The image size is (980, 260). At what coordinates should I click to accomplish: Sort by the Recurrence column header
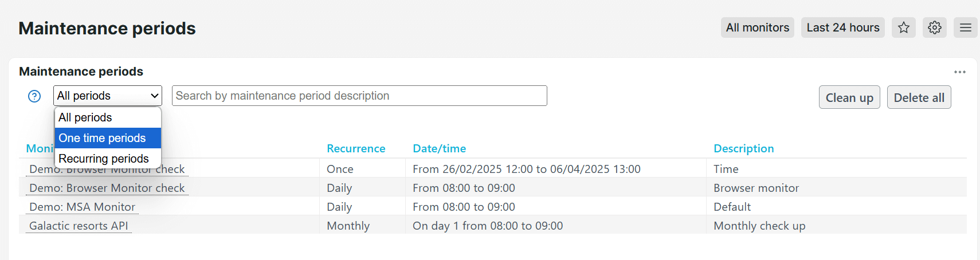coord(356,148)
